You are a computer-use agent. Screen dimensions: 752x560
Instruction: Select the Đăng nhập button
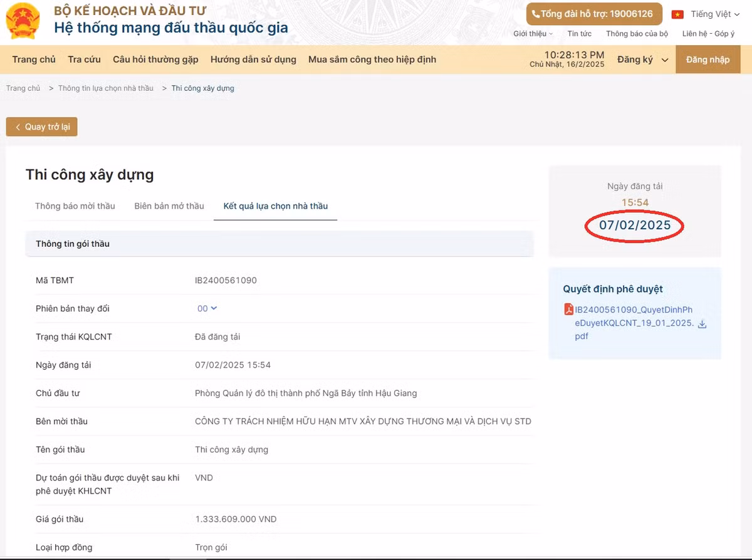[x=708, y=59]
